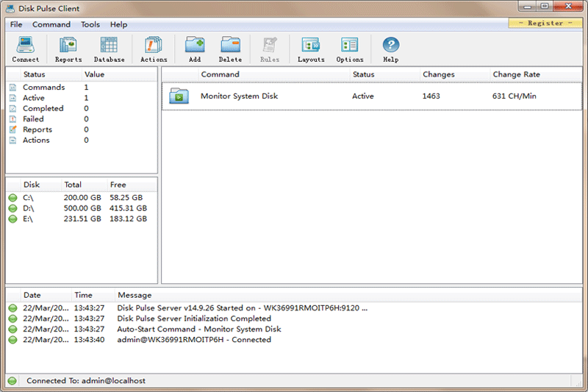Click the icon beside Actions status row
Viewport: 588px width, 392px height.
[12, 140]
